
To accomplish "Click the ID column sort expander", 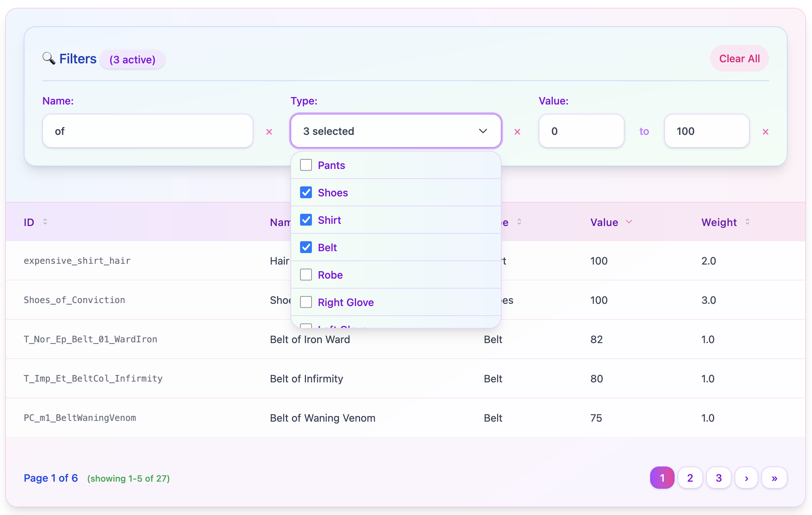I will (x=46, y=222).
